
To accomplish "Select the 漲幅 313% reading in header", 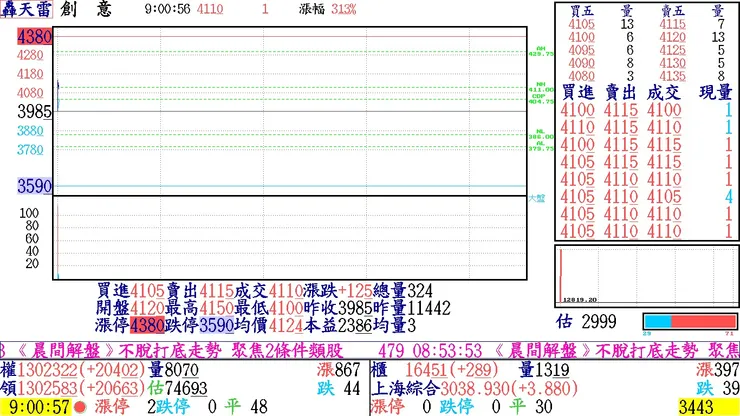I will point(328,9).
